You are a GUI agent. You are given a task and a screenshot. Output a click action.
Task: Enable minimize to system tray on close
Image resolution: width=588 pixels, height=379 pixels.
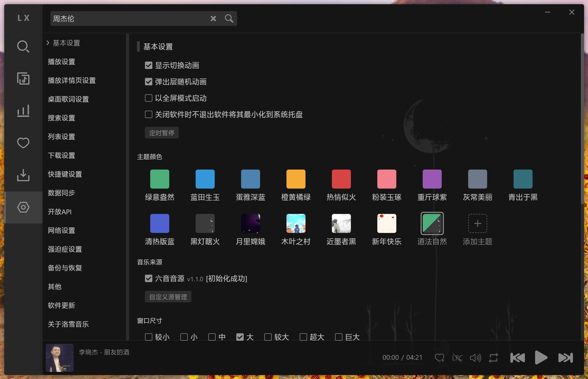tap(149, 114)
